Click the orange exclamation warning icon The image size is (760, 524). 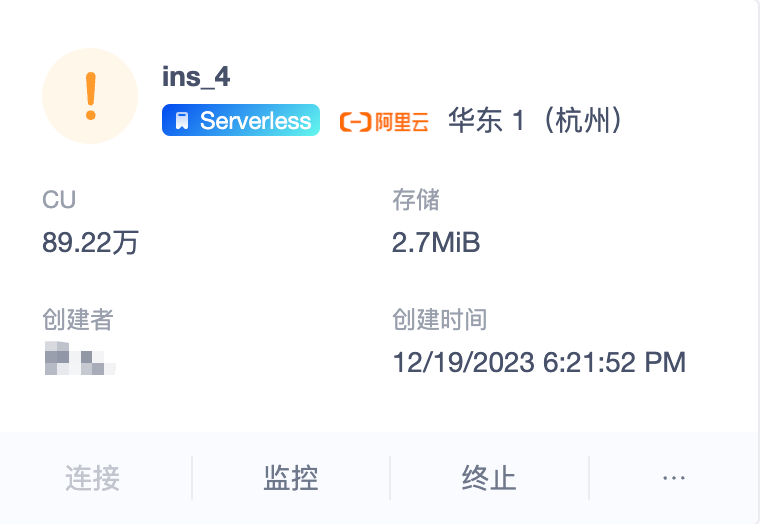click(x=90, y=95)
